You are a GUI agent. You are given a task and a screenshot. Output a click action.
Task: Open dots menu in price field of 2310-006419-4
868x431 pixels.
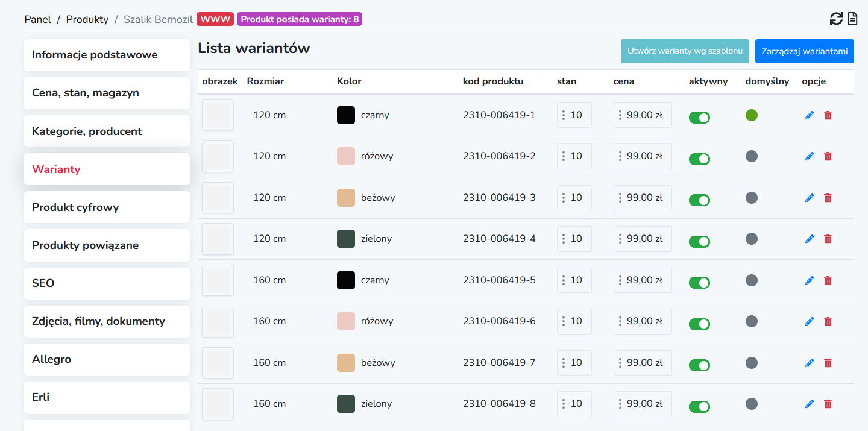click(x=620, y=239)
